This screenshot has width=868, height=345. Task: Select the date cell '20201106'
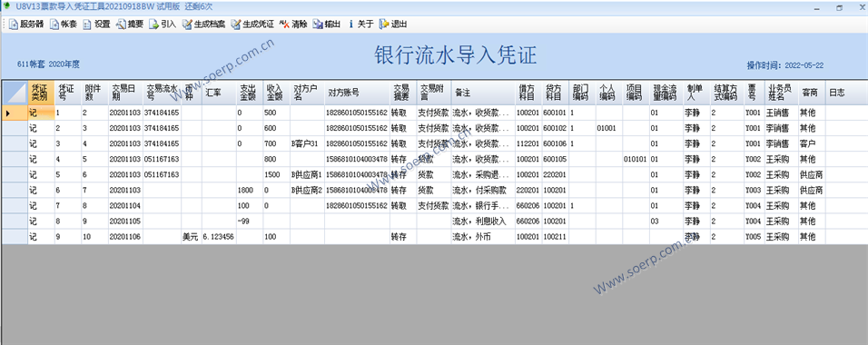(x=125, y=236)
